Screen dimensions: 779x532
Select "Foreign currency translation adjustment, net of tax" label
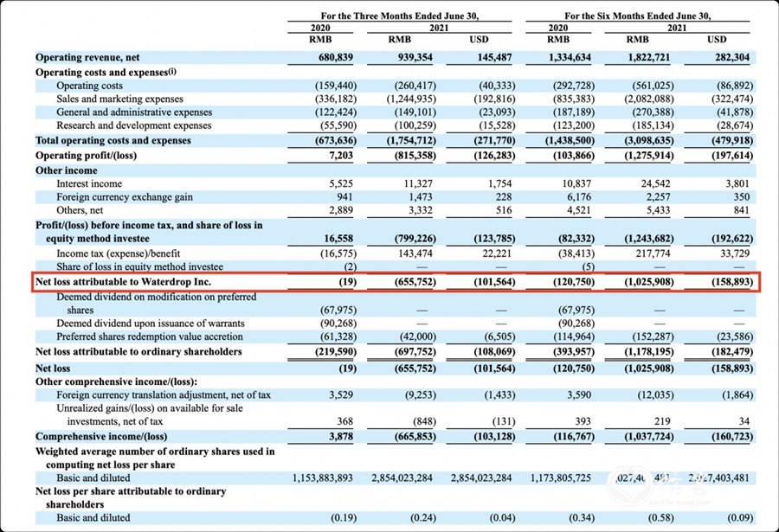[164, 395]
